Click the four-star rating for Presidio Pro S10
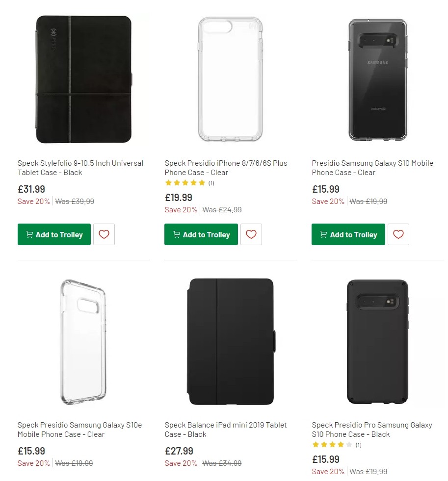The height and width of the screenshot is (481, 448). click(x=332, y=445)
